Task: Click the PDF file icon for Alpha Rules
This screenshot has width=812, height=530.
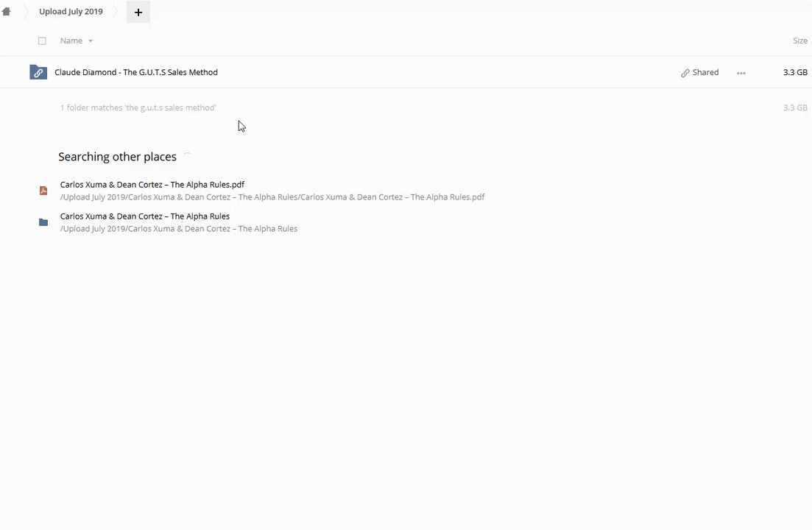Action: [x=43, y=191]
